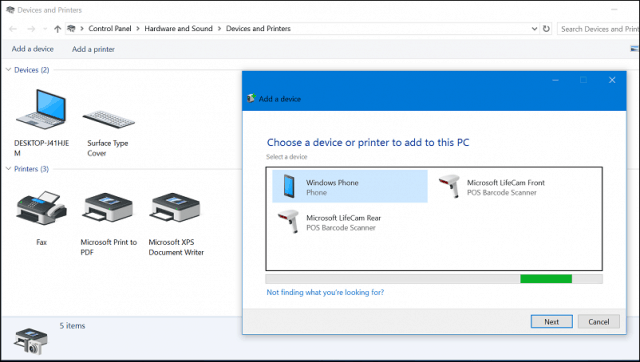Collapse the Devices (2) group
The image size is (640, 362).
[8, 70]
